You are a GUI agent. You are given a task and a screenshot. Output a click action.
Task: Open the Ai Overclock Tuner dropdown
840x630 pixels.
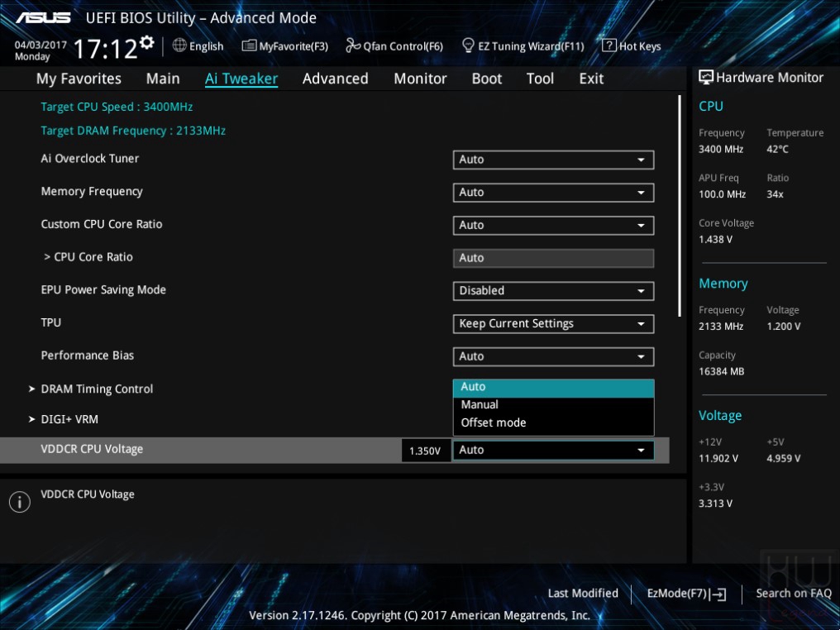553,160
